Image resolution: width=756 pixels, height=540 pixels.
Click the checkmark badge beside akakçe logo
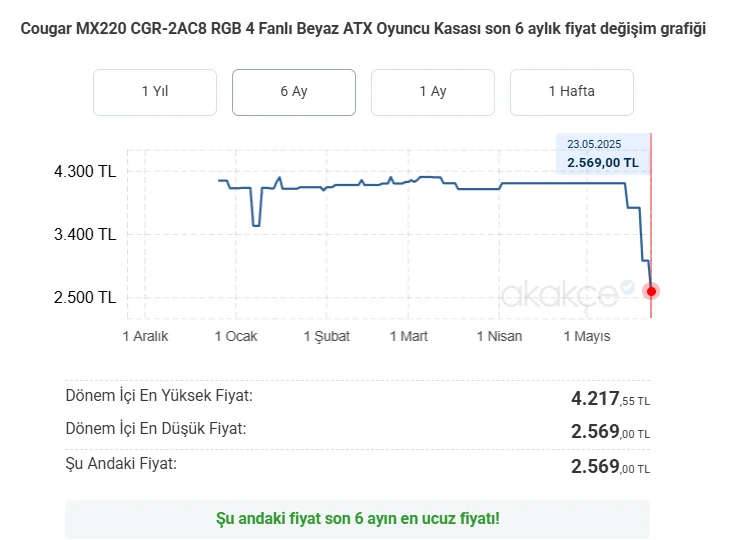pos(627,287)
